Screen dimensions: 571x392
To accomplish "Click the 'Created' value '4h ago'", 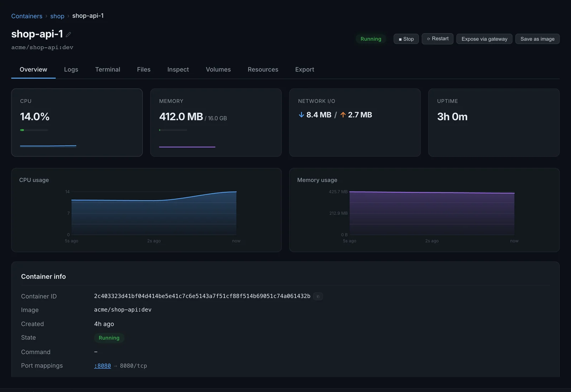I will [x=104, y=324].
